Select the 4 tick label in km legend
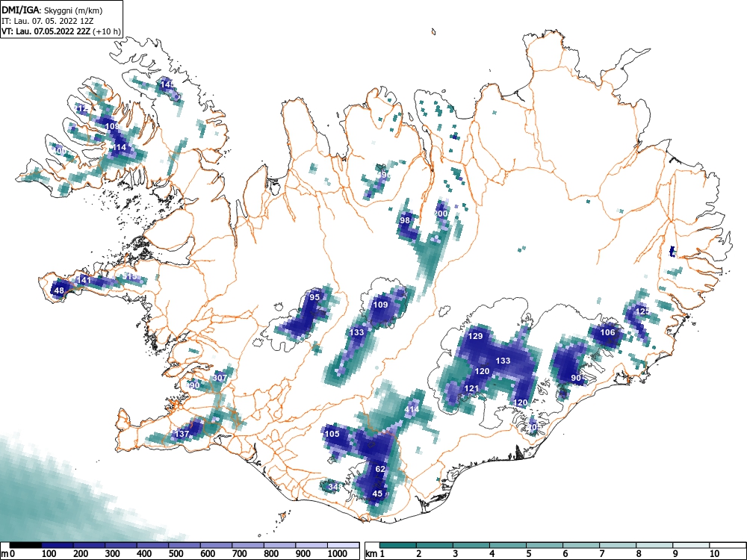747x560 pixels. pyautogui.click(x=492, y=554)
